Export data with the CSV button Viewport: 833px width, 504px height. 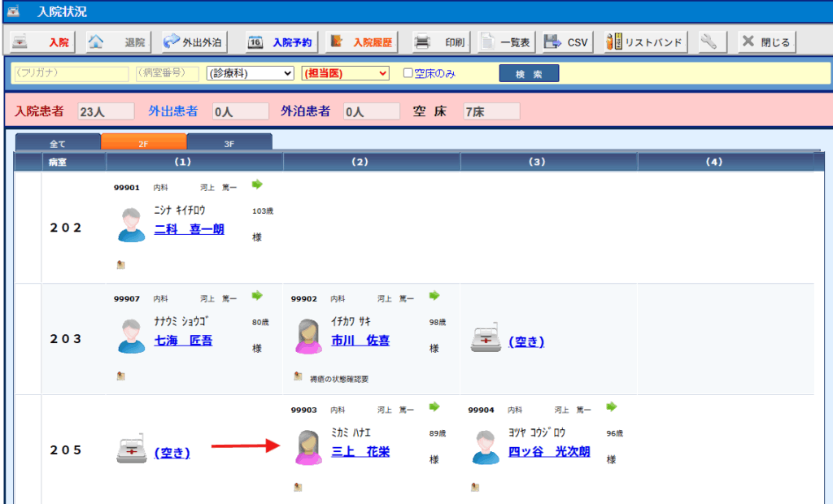point(566,41)
